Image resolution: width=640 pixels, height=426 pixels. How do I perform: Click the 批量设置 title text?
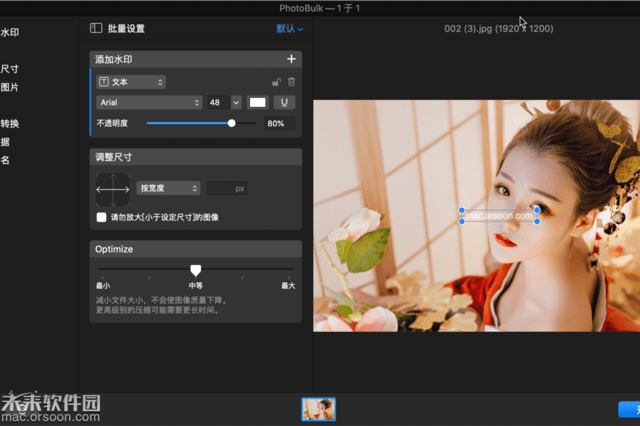click(126, 29)
